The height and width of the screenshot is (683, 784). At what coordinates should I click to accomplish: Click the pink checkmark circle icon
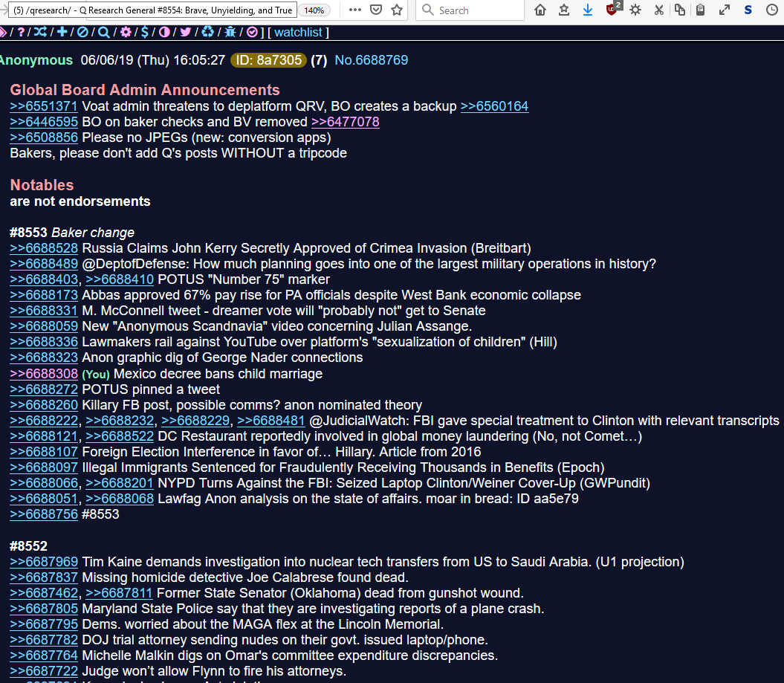[x=252, y=33]
